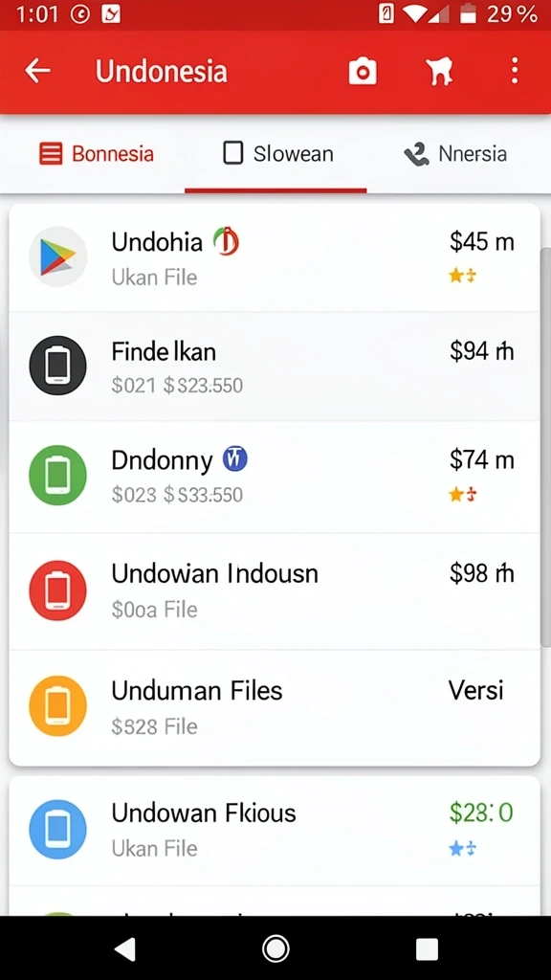
Task: Select the Slowean tab
Action: point(278,154)
